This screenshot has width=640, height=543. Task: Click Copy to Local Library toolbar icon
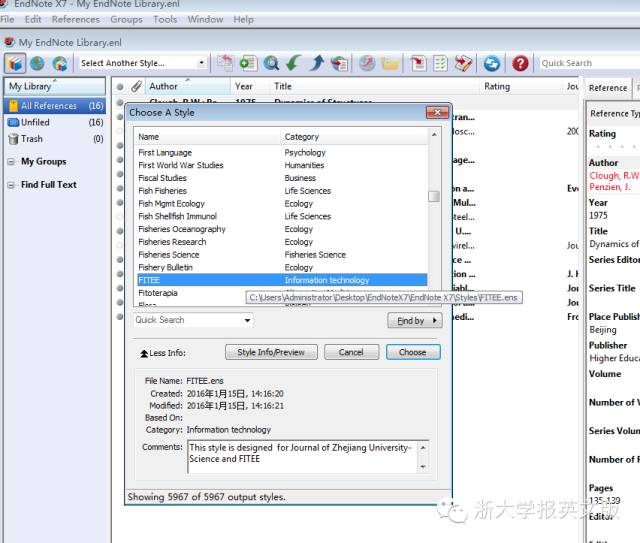pyautogui.click(x=224, y=63)
